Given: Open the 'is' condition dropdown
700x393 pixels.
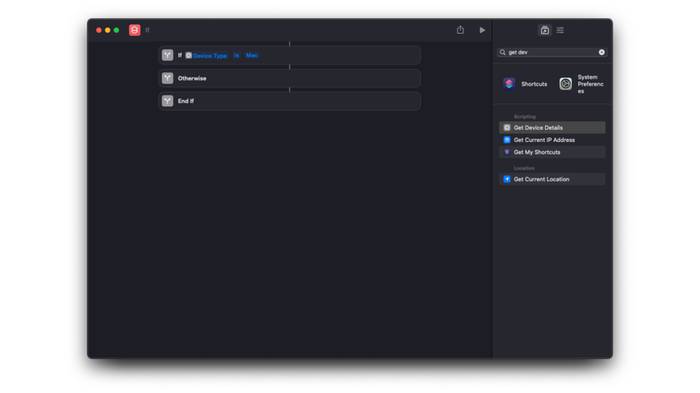Looking at the screenshot, I should click(236, 55).
